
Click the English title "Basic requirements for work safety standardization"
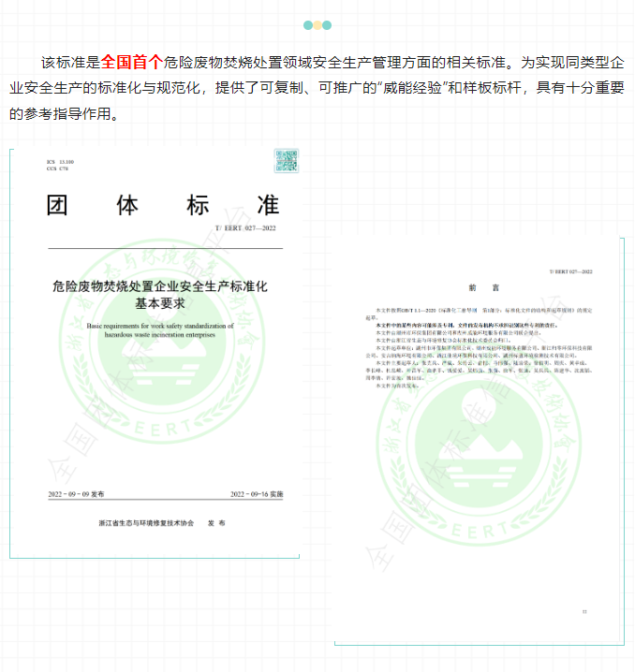coord(160,326)
